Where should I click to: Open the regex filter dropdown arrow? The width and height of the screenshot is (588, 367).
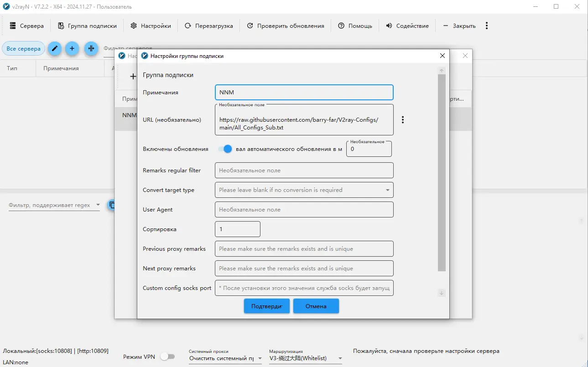tap(98, 205)
